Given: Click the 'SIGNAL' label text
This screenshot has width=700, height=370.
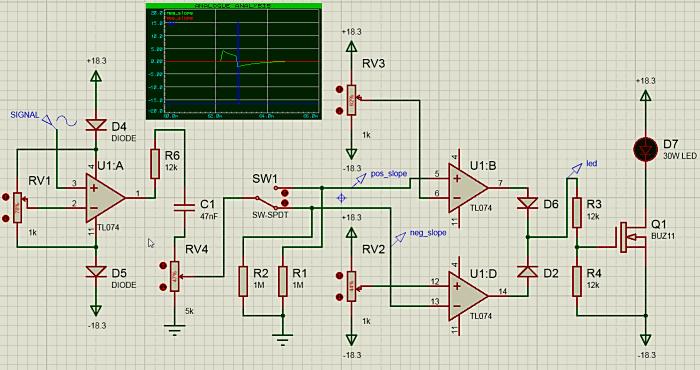Looking at the screenshot, I should (x=25, y=115).
